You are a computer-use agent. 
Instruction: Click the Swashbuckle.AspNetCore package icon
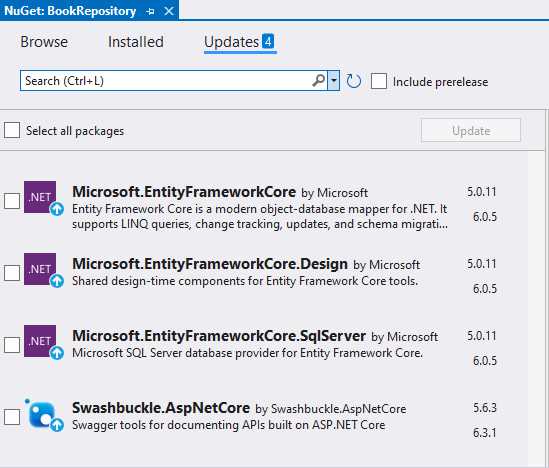point(42,413)
